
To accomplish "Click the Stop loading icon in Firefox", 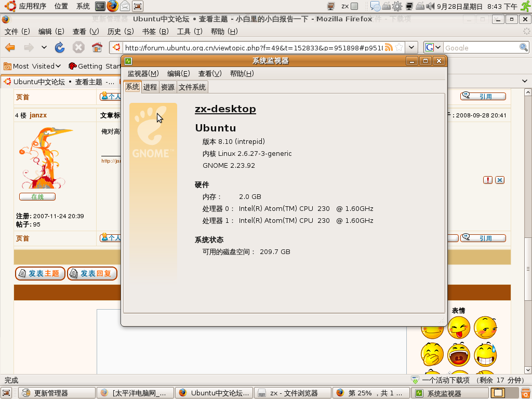I will tap(78, 47).
